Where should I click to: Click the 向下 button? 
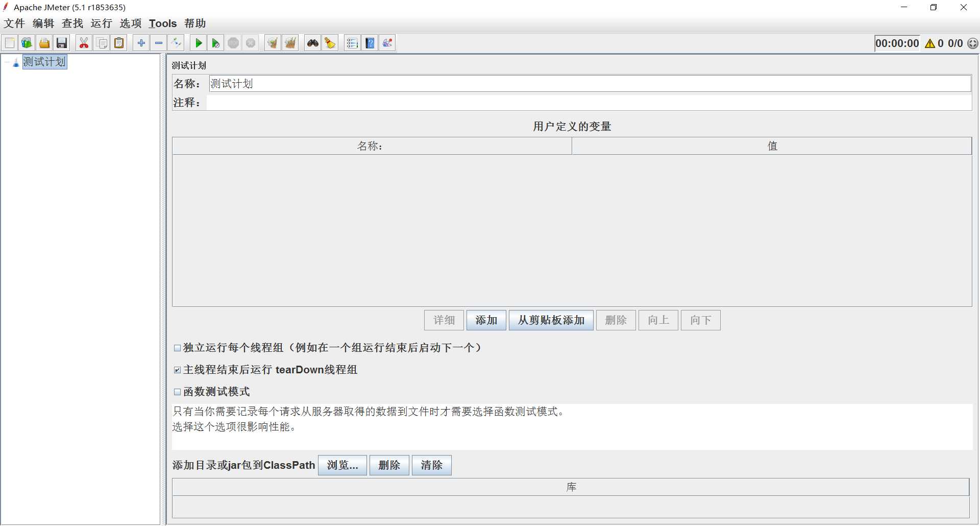click(x=701, y=320)
